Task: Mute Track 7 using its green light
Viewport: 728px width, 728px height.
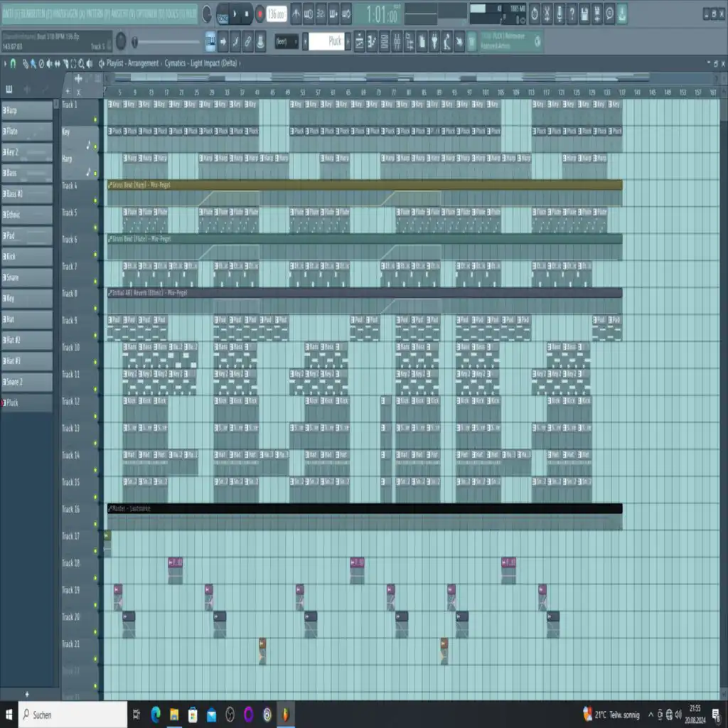Action: 96,282
